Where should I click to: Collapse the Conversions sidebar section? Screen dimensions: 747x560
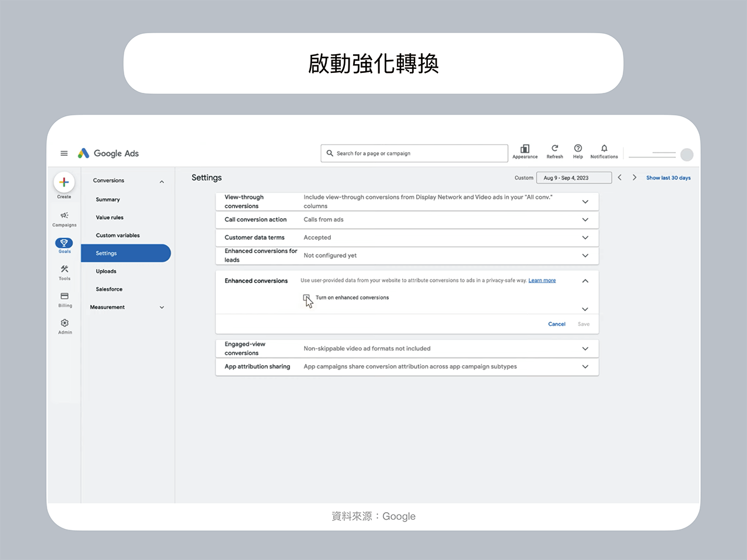(x=162, y=181)
